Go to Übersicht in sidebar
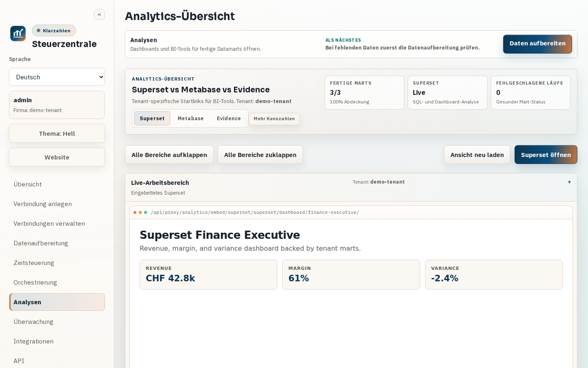This screenshot has height=368, width=588. [57, 184]
